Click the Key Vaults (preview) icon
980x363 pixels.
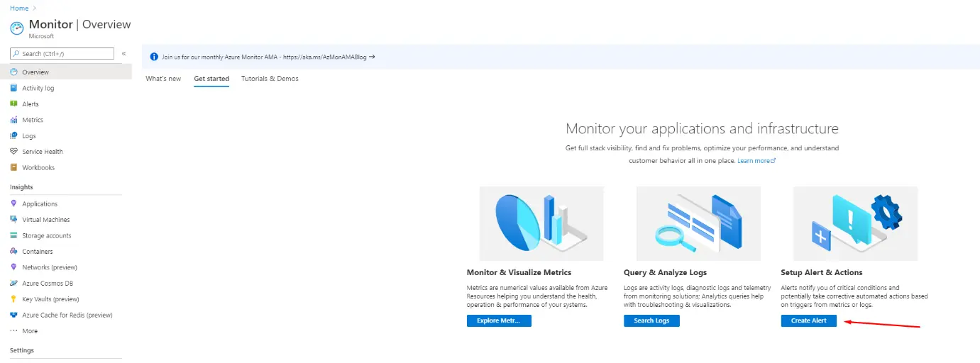[x=14, y=299]
